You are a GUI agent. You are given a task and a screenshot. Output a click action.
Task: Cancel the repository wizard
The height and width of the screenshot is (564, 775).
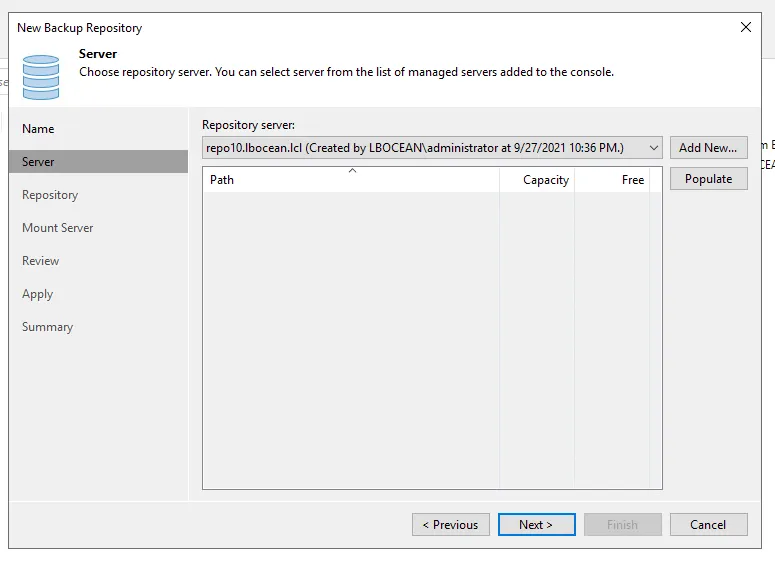(x=708, y=525)
